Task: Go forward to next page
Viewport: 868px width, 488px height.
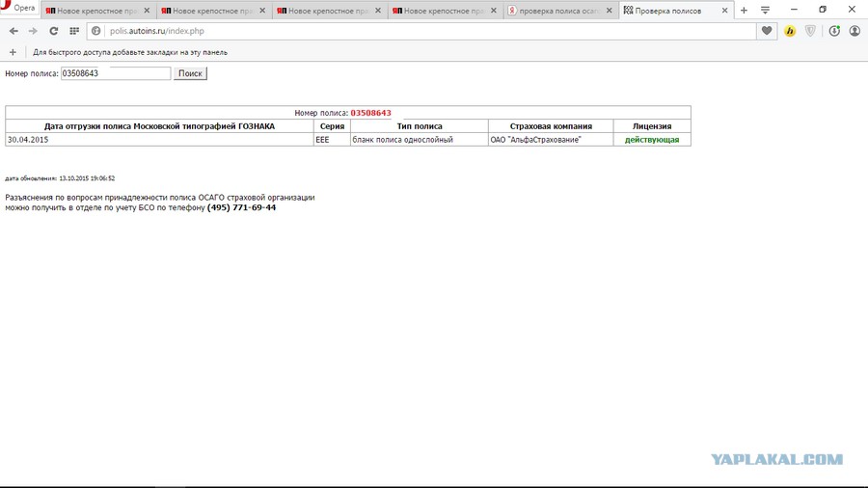Action: pyautogui.click(x=33, y=31)
